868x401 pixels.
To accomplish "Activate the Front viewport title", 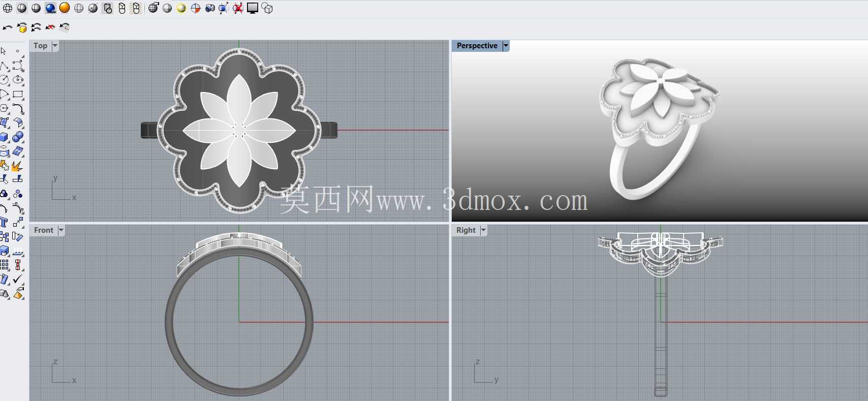I will (44, 230).
